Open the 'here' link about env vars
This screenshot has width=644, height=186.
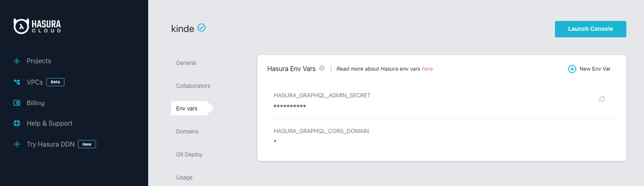point(428,69)
